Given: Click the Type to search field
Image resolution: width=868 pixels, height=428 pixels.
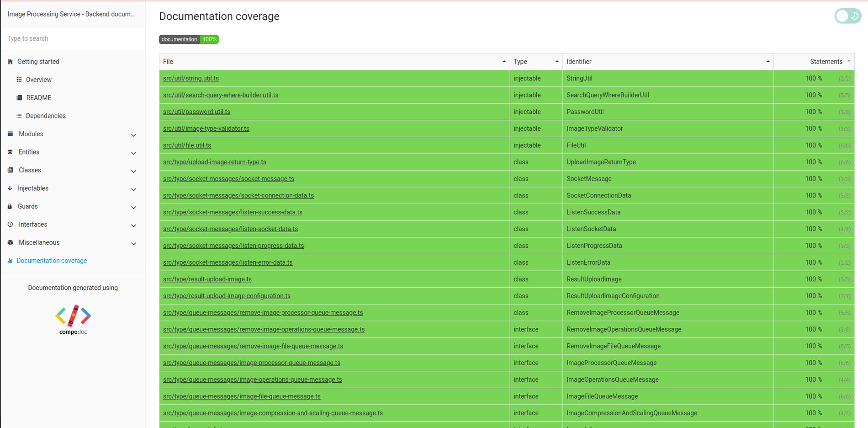Looking at the screenshot, I should (x=73, y=38).
